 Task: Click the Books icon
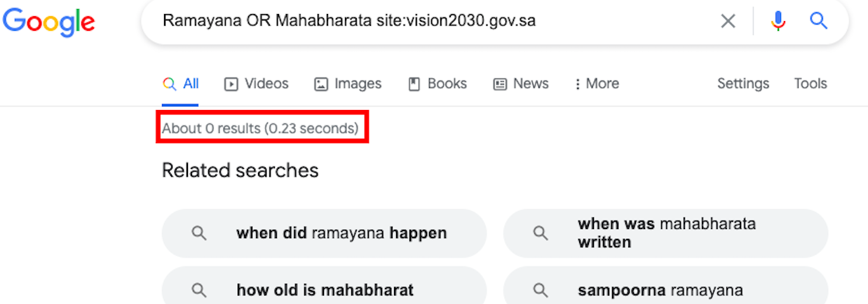click(414, 84)
